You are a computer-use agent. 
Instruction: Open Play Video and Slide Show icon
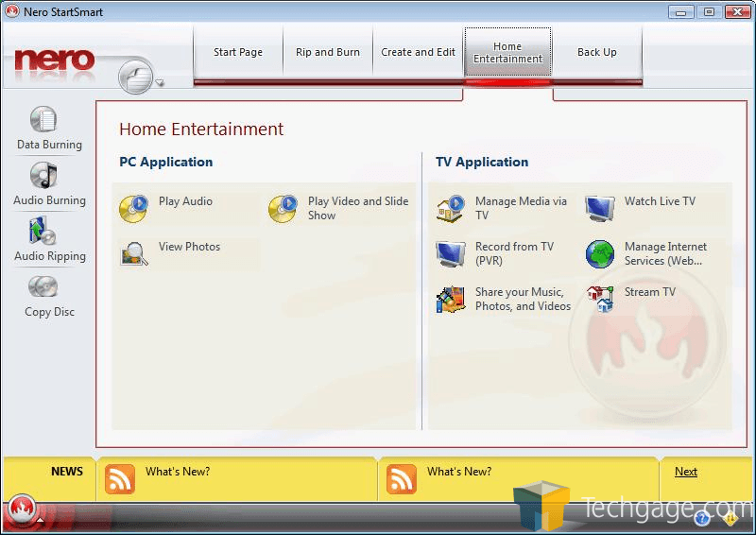283,208
